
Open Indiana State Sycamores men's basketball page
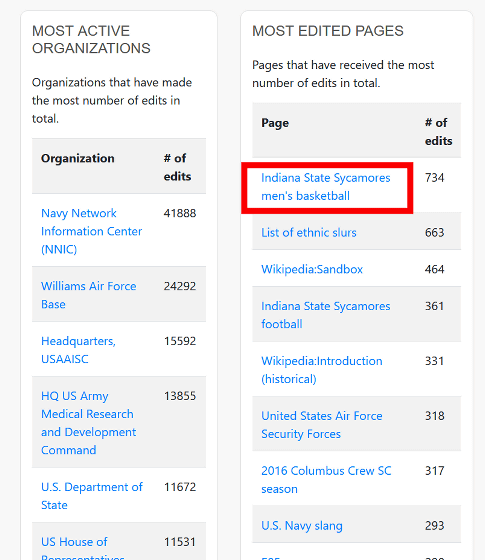(x=326, y=187)
